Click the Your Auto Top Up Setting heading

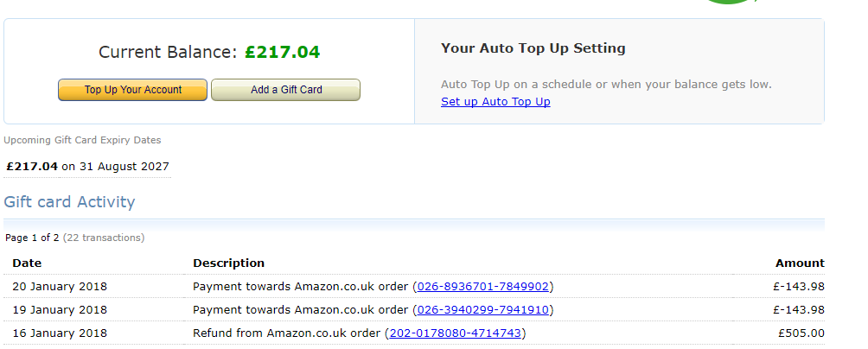tap(533, 48)
